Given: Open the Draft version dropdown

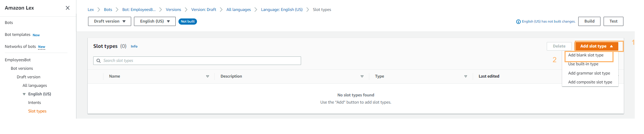Looking at the screenshot, I should (110, 21).
